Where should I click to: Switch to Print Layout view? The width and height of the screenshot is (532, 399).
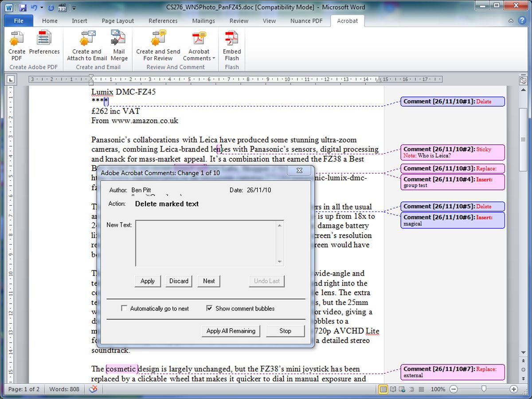coord(383,389)
